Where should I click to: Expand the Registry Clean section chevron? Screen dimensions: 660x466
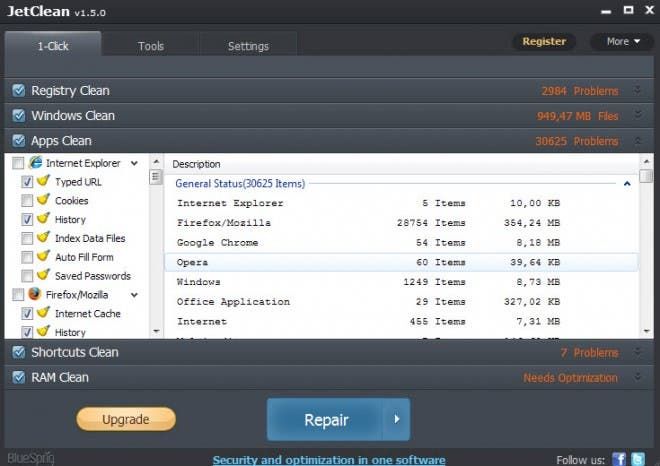[x=638, y=90]
